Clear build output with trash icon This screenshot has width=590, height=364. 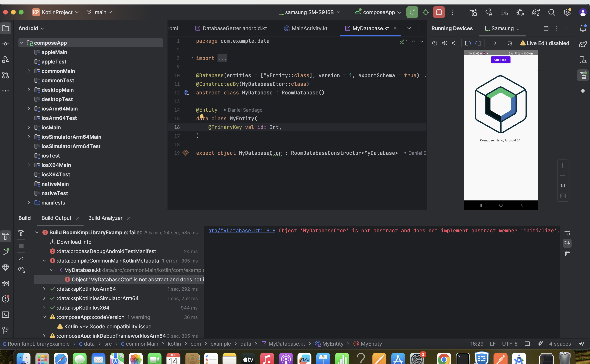point(567,254)
